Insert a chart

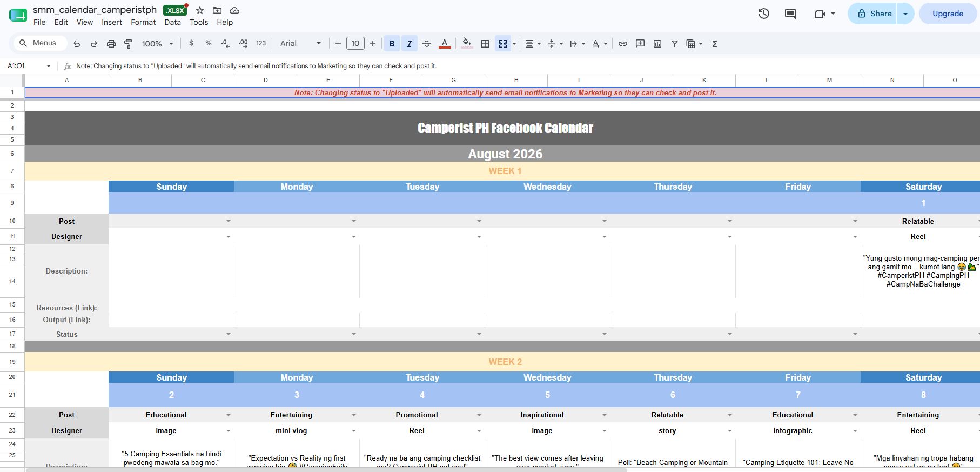pos(657,44)
